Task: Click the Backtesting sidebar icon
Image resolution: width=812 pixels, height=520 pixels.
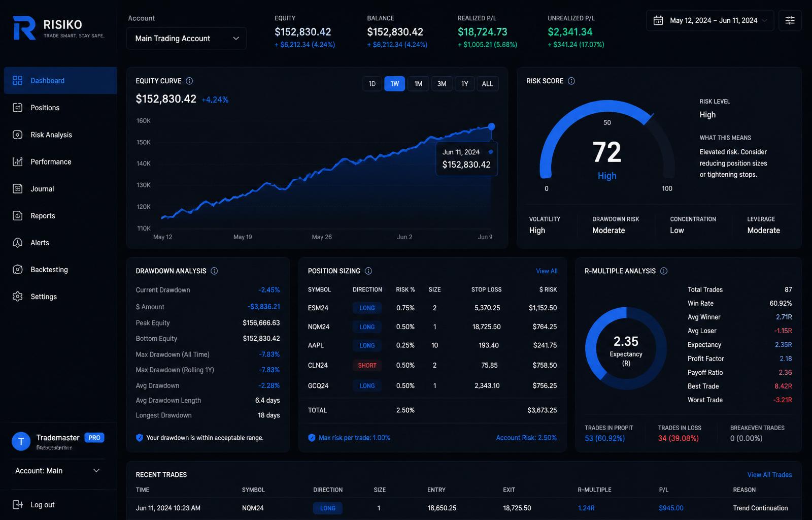Action: point(18,269)
